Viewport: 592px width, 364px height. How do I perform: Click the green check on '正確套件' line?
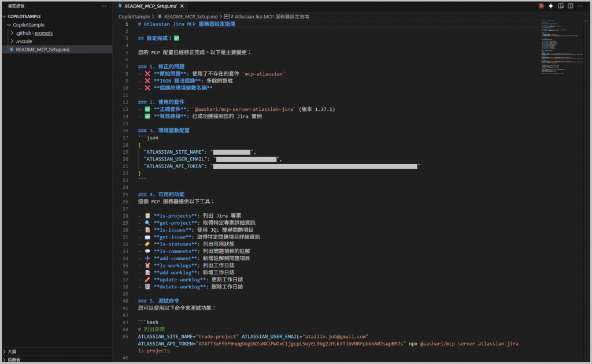(x=147, y=109)
